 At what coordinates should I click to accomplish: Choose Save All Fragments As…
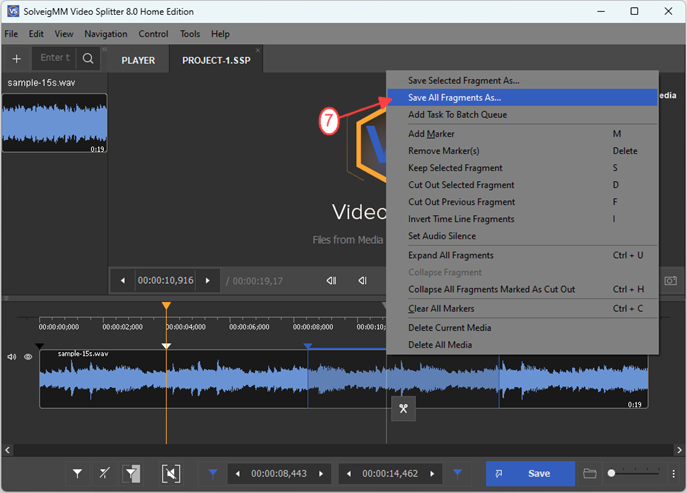pyautogui.click(x=522, y=98)
